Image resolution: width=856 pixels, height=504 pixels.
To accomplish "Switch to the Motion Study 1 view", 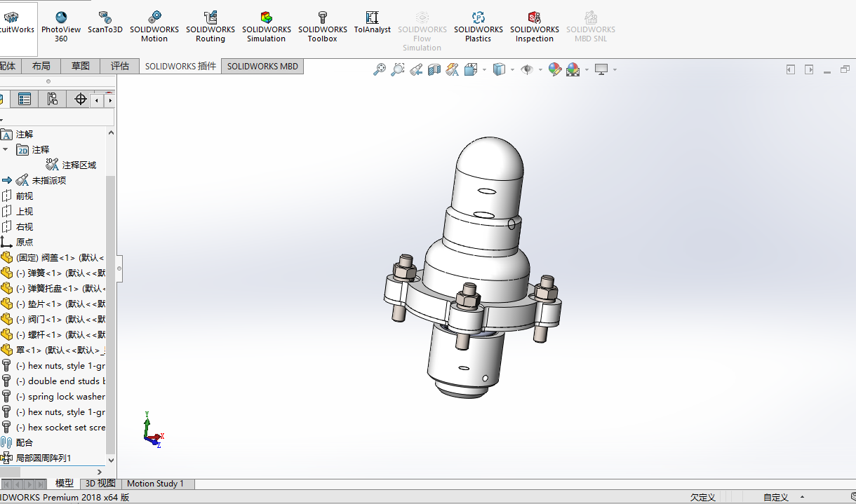I will pos(157,484).
